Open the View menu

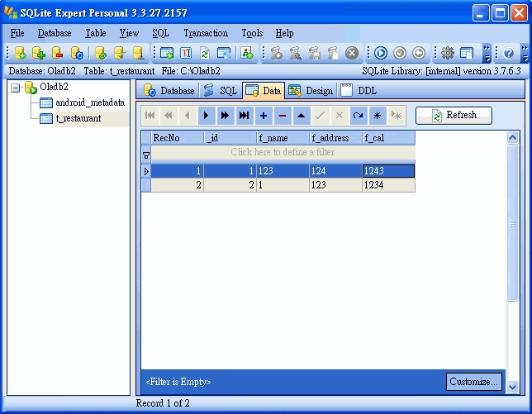[129, 33]
